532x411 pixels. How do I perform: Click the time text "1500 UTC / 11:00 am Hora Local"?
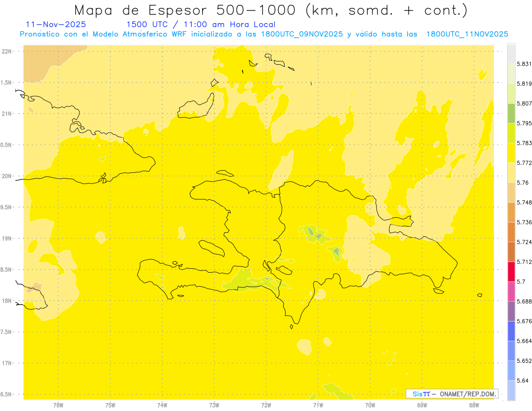pos(201,24)
